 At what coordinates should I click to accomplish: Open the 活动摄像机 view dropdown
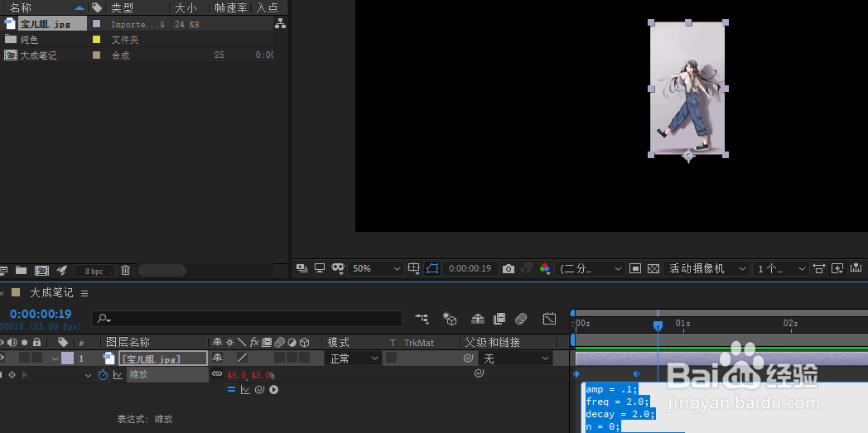[x=707, y=269]
